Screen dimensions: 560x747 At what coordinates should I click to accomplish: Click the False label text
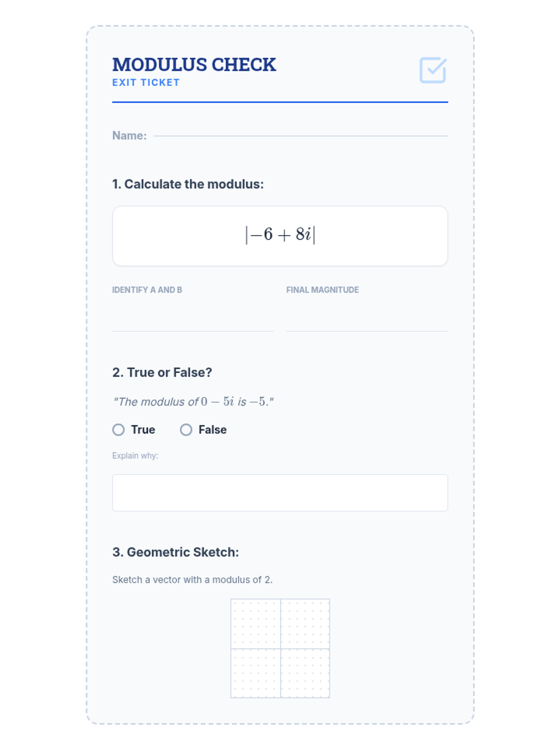click(212, 430)
